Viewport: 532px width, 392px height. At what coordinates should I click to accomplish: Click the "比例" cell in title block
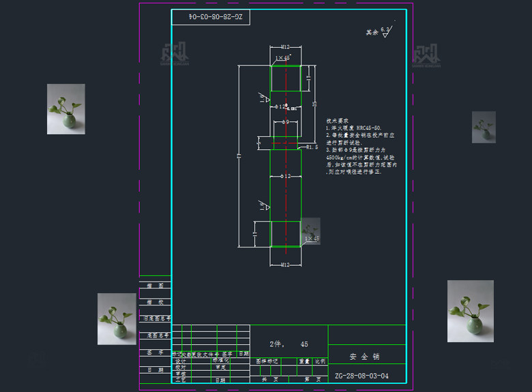[x=320, y=361]
